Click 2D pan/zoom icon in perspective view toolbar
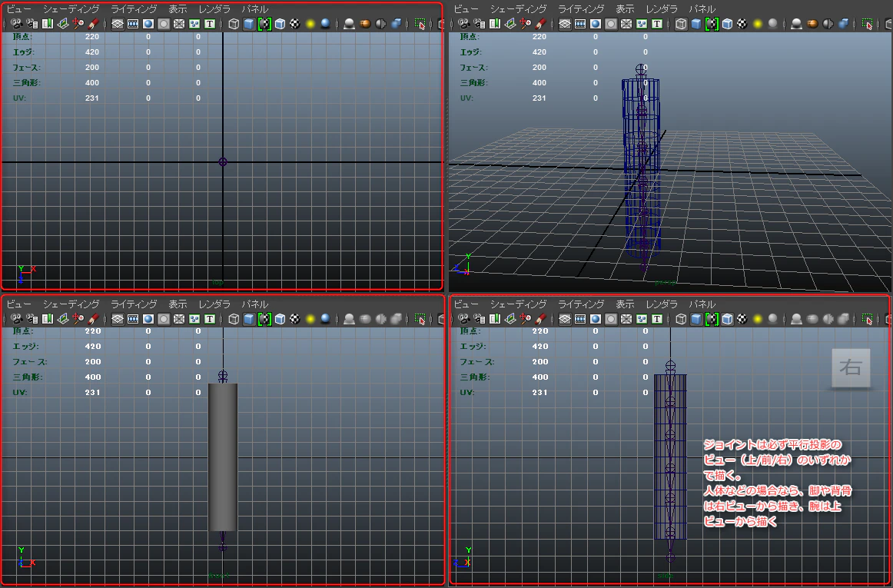The height and width of the screenshot is (588, 893). (526, 24)
